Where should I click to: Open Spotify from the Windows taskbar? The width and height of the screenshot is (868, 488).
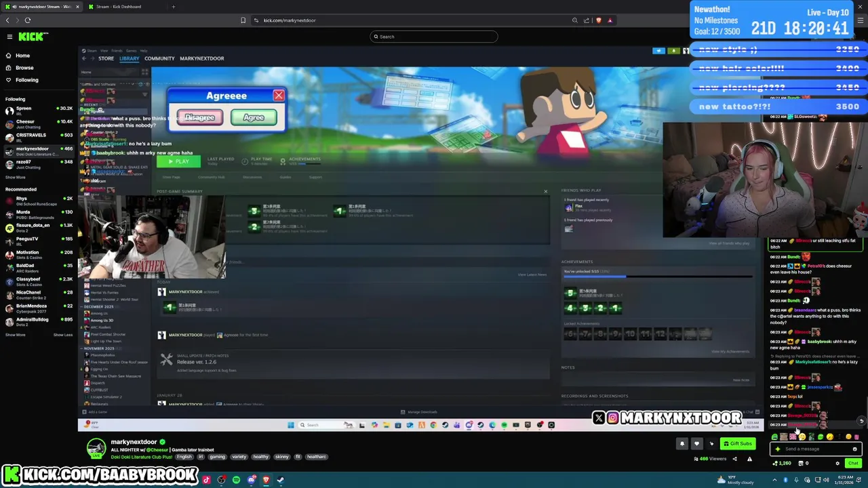coord(236,480)
